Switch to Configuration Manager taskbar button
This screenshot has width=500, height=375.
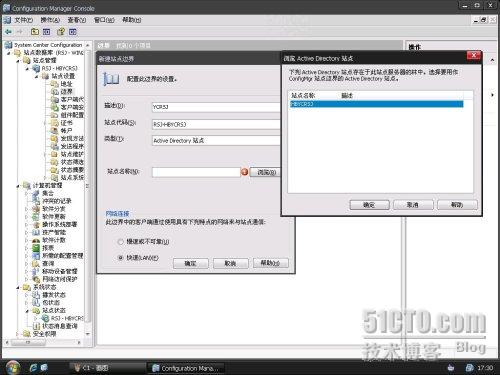click(185, 368)
